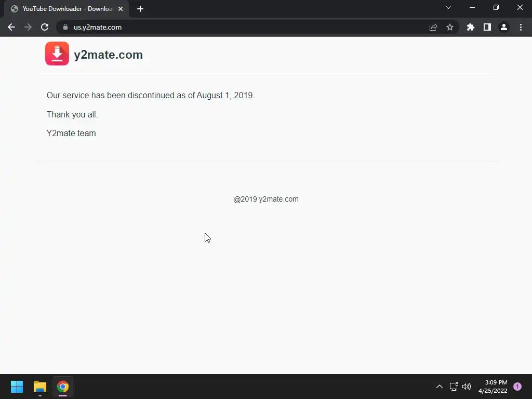532x399 pixels.
Task: Share this page using share icon
Action: coord(433,28)
